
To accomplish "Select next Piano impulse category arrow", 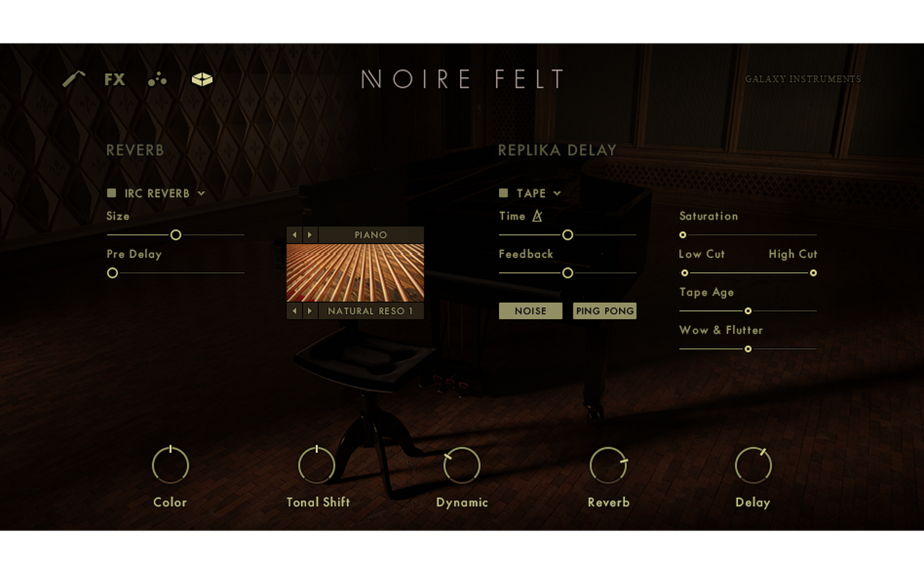I will 310,235.
